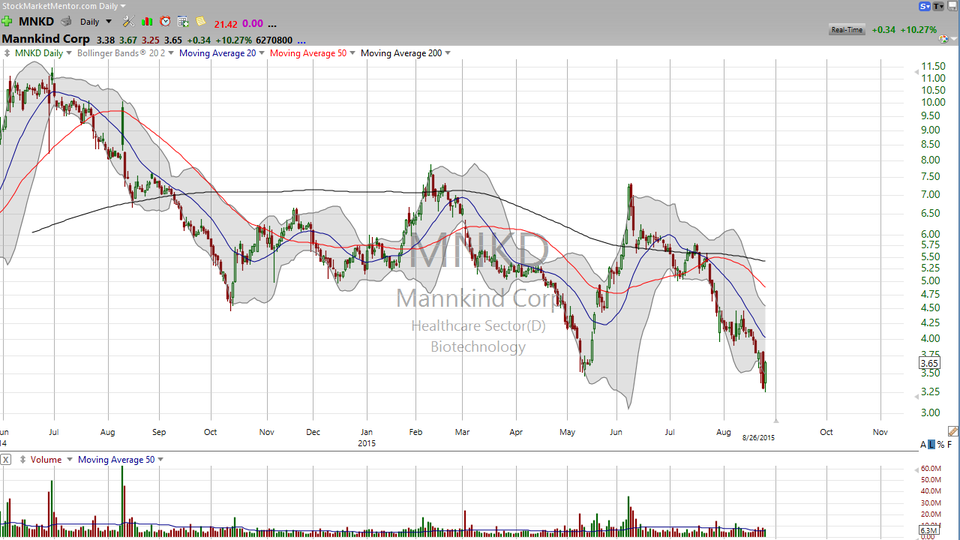Click the 2015 year label on time axis

pos(367,443)
